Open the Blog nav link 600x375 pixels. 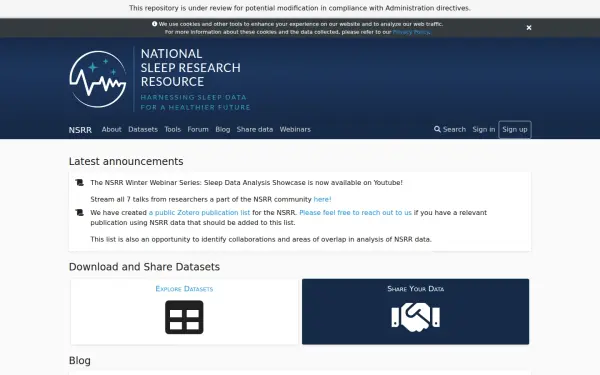223,129
